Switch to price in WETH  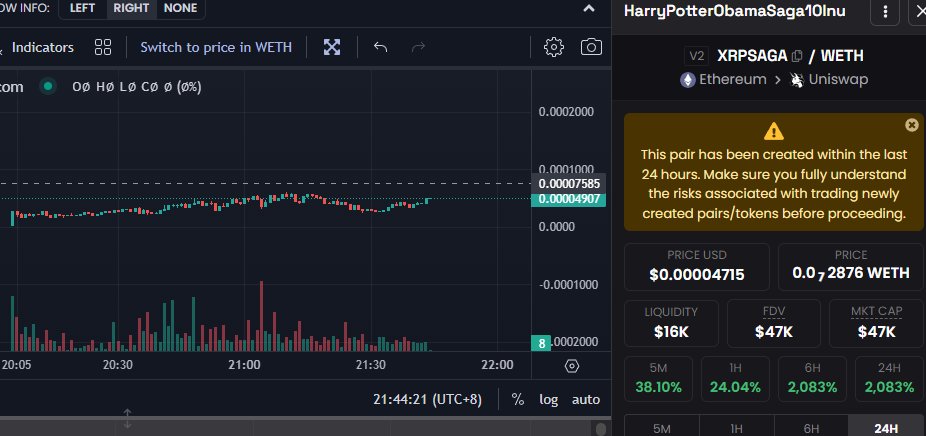[216, 47]
